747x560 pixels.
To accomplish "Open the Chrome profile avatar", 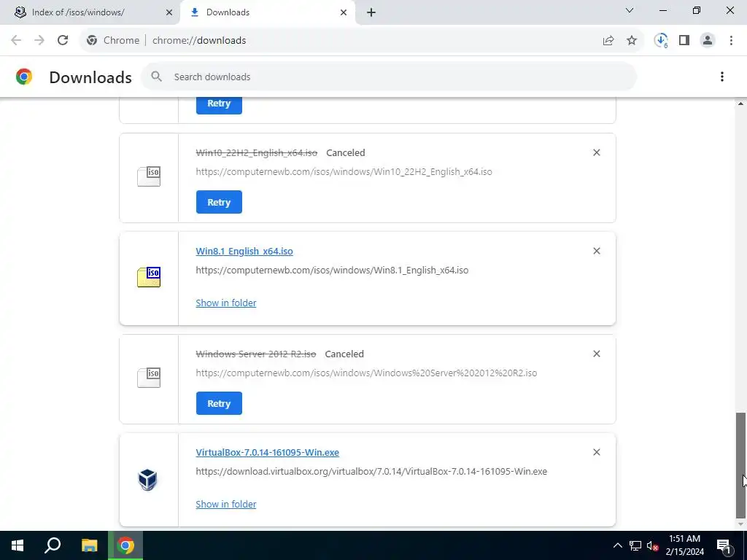I will pos(708,41).
